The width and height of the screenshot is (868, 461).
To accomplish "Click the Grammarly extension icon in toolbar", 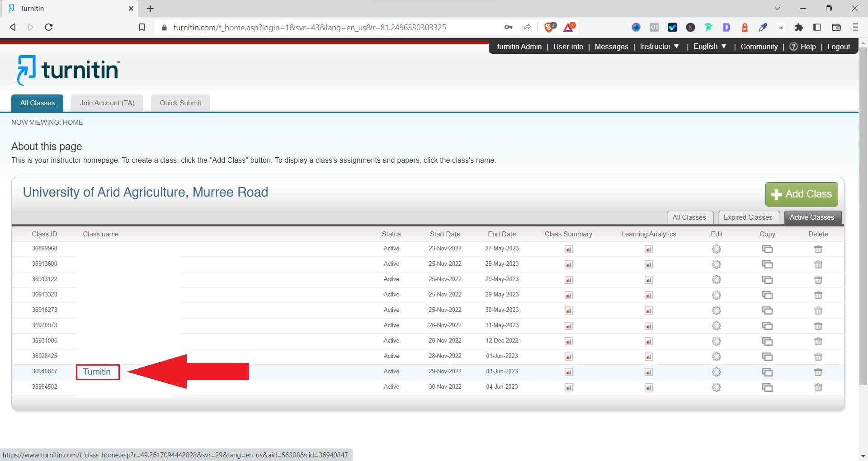I will 708,28.
